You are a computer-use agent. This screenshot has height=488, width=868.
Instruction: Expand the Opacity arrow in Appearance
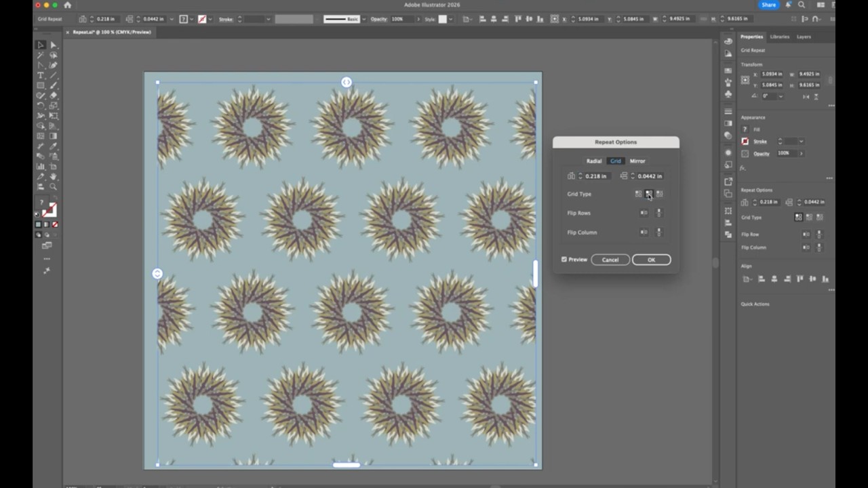pos(802,153)
